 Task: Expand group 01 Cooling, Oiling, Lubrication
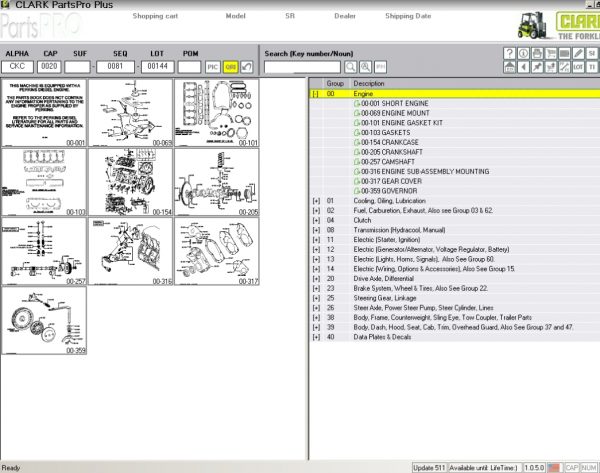[316, 201]
